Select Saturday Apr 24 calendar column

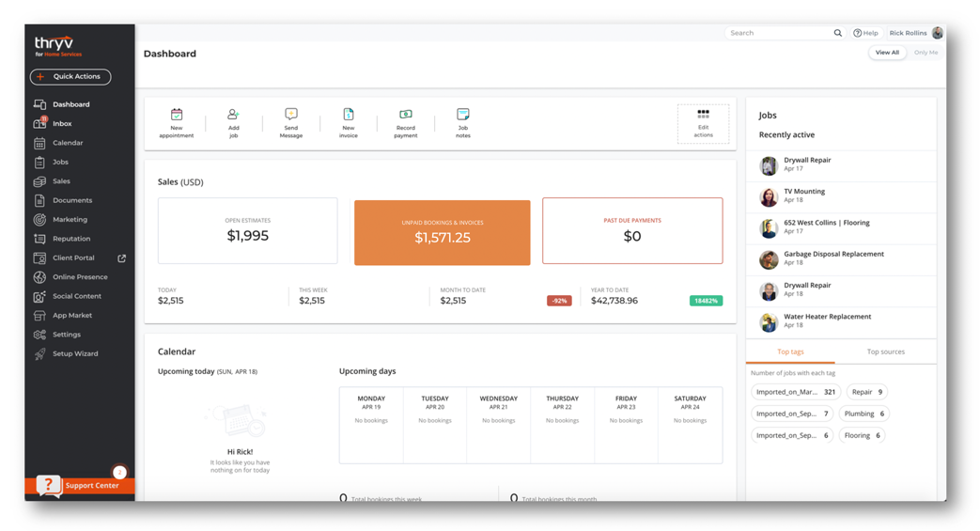pyautogui.click(x=690, y=426)
